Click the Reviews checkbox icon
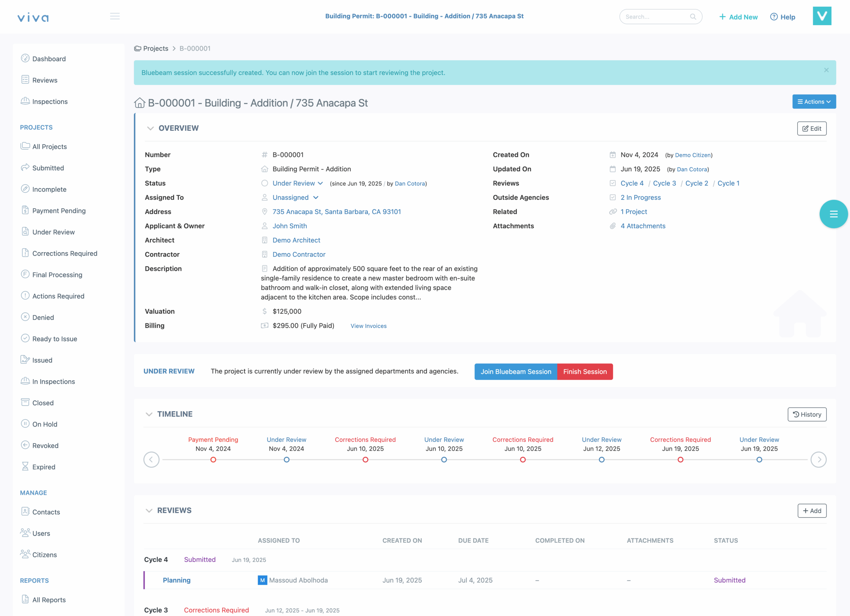Image resolution: width=850 pixels, height=616 pixels. tap(612, 183)
